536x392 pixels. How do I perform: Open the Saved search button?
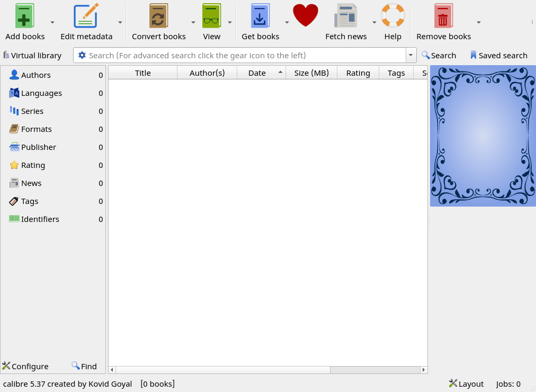tap(499, 56)
